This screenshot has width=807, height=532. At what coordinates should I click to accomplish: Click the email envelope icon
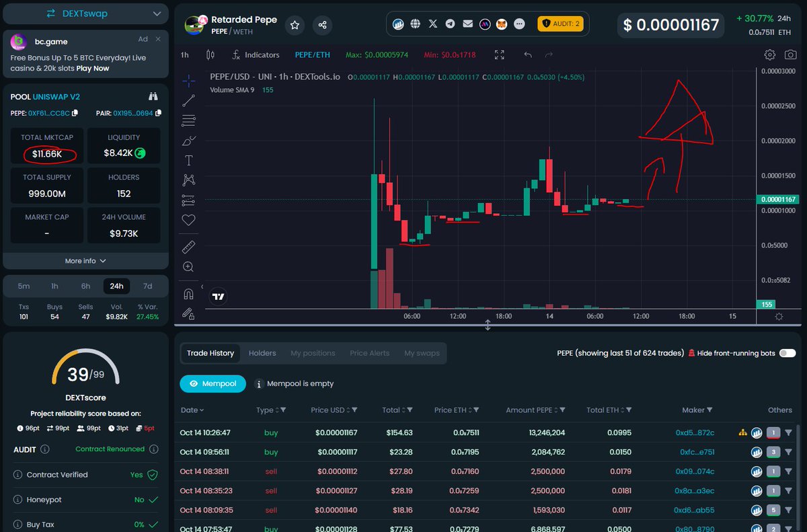(x=467, y=24)
